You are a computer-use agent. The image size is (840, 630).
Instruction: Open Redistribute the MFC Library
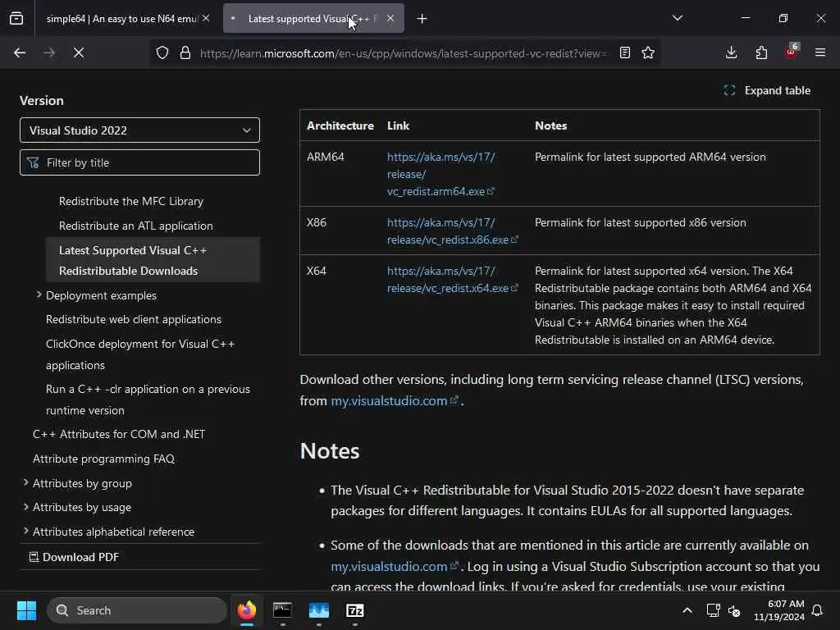131,202
